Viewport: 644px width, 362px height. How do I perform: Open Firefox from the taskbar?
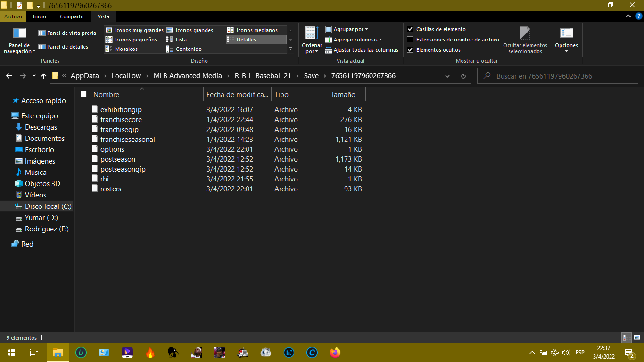[x=335, y=352]
